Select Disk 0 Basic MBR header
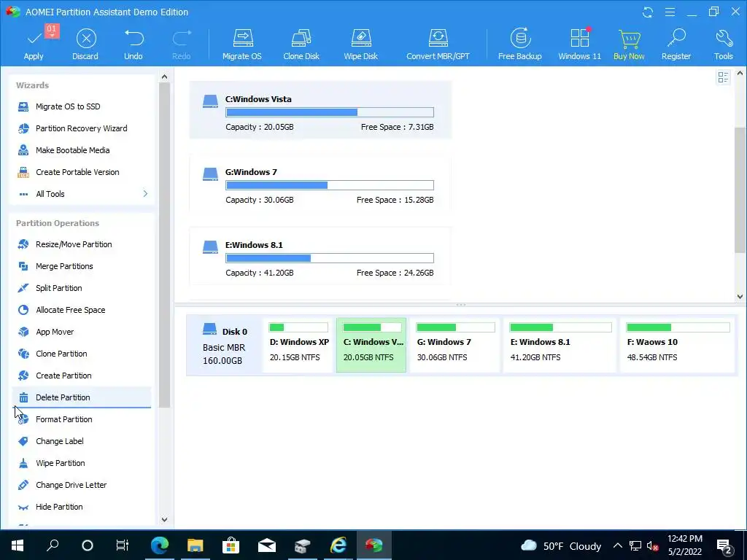The image size is (747, 560). pyautogui.click(x=225, y=346)
